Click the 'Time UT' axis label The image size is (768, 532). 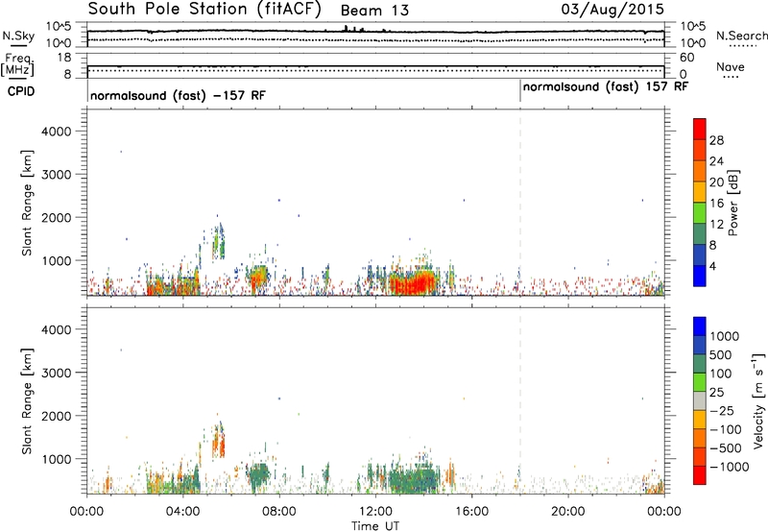[375, 525]
